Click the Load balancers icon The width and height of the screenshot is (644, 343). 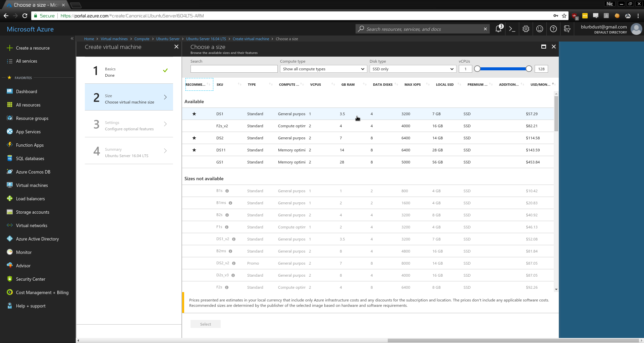pyautogui.click(x=10, y=199)
